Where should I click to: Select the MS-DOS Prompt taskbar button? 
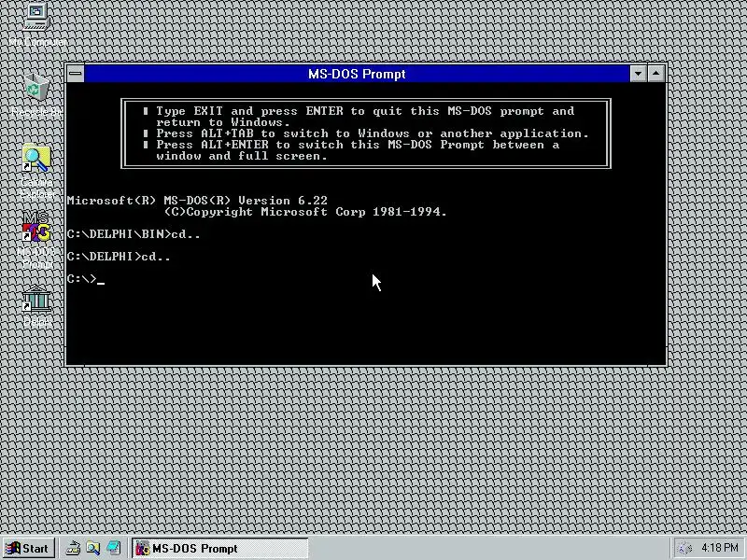click(220, 548)
